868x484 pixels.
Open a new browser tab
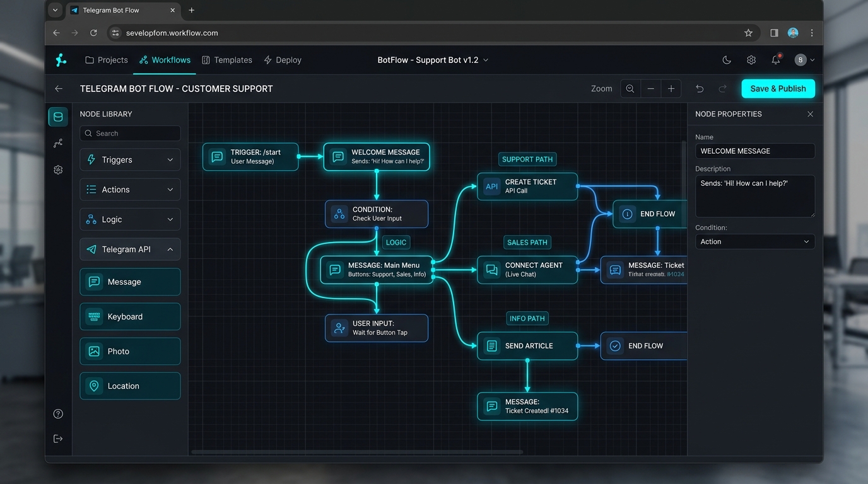192,10
